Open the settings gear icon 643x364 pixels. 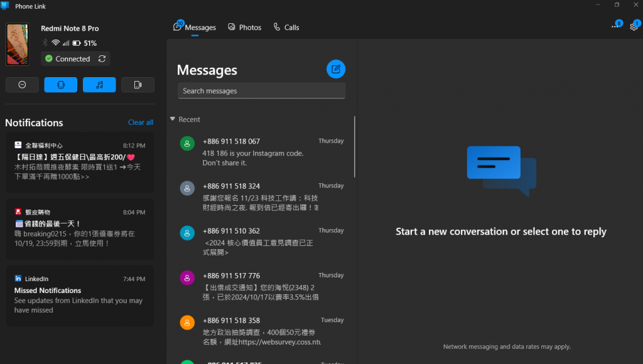634,27
